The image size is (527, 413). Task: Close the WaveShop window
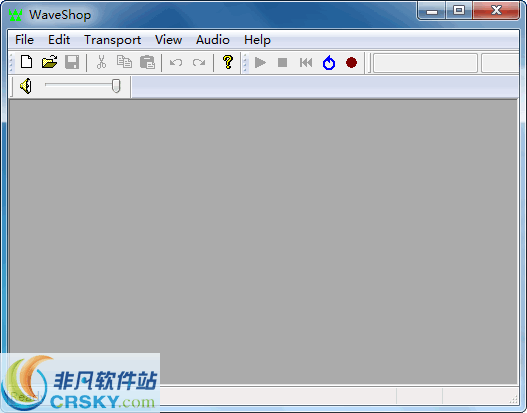(496, 10)
